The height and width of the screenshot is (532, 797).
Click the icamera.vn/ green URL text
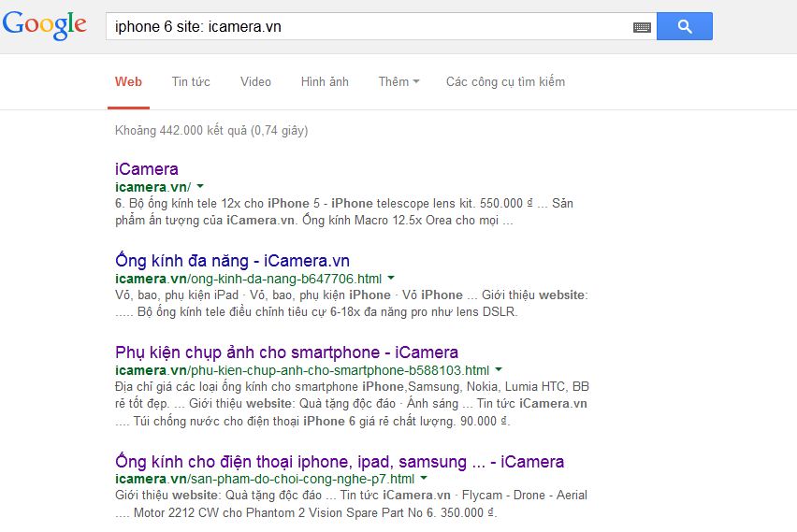click(153, 187)
